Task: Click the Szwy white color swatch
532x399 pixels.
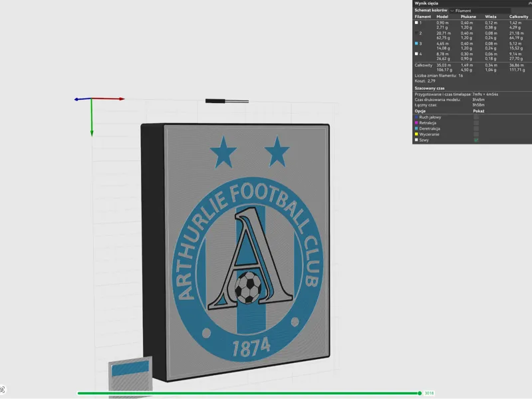Action: (416, 140)
